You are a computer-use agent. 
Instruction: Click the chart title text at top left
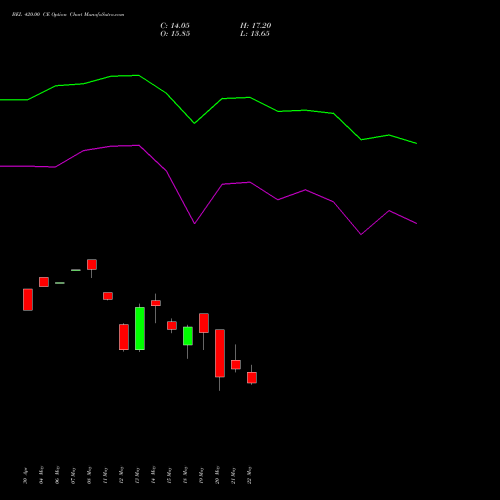pyautogui.click(x=68, y=15)
